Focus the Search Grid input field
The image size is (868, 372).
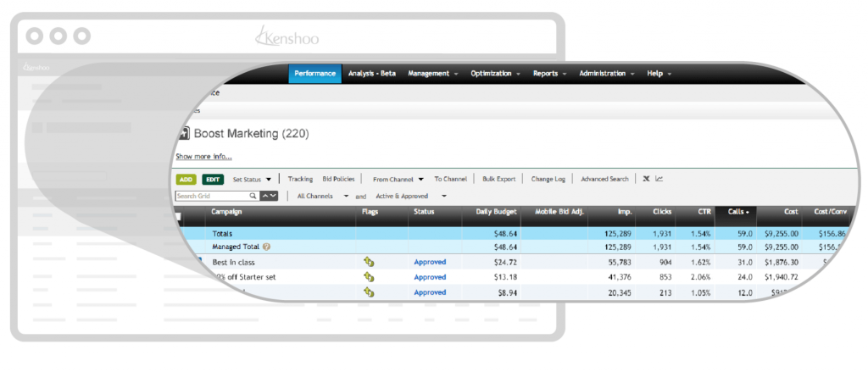tap(211, 196)
